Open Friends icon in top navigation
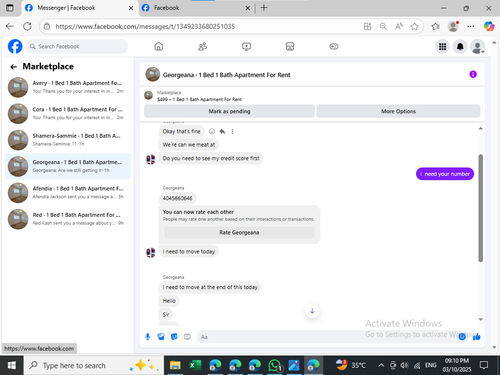Screen dimensions: 500x375 [202, 46]
